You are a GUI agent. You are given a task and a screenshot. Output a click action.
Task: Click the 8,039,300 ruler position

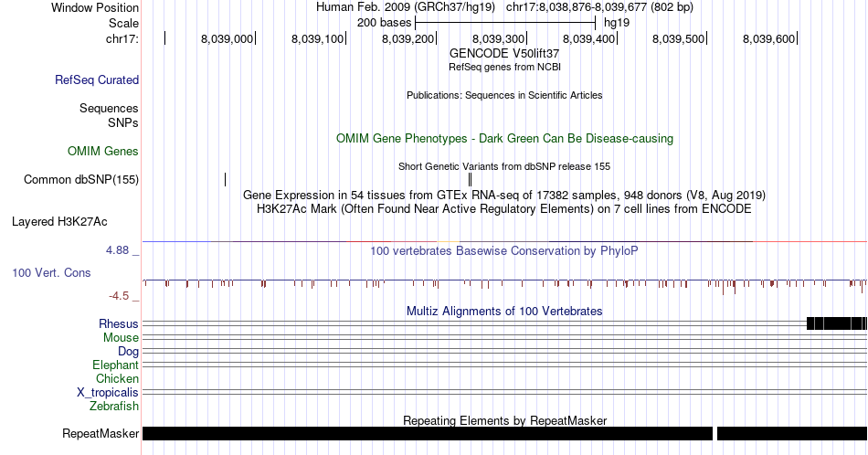click(x=498, y=38)
